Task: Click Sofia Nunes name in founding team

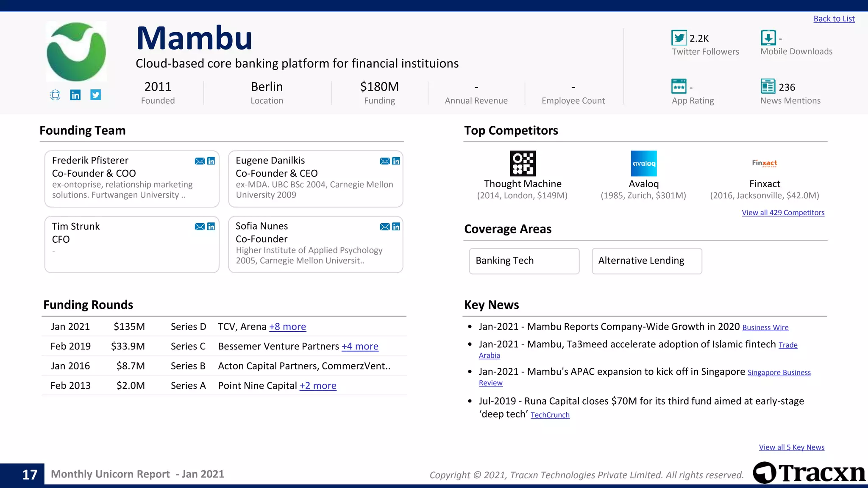Action: pyautogui.click(x=262, y=226)
